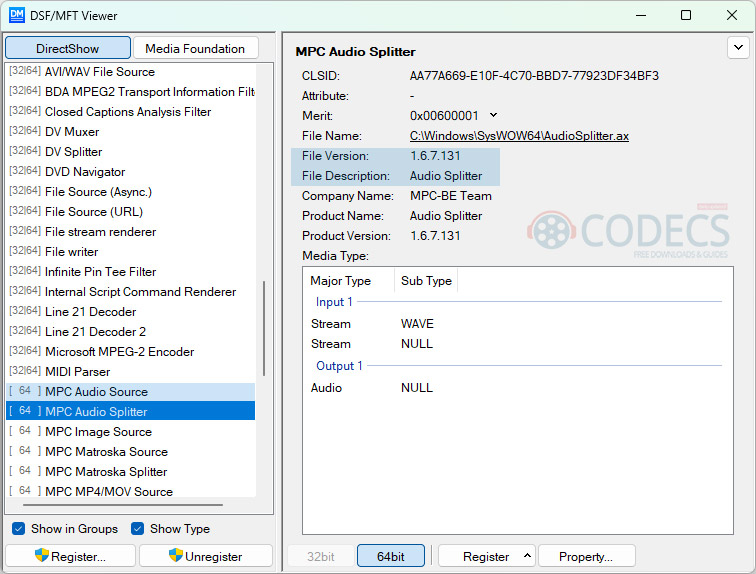The height and width of the screenshot is (574, 756).
Task: Click the Merit value 0x00600001
Action: 444,116
